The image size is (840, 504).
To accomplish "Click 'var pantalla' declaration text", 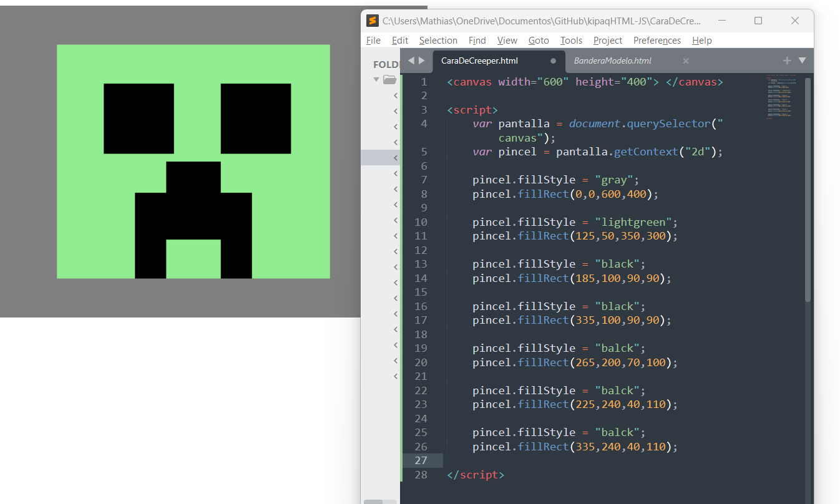I will pos(511,124).
